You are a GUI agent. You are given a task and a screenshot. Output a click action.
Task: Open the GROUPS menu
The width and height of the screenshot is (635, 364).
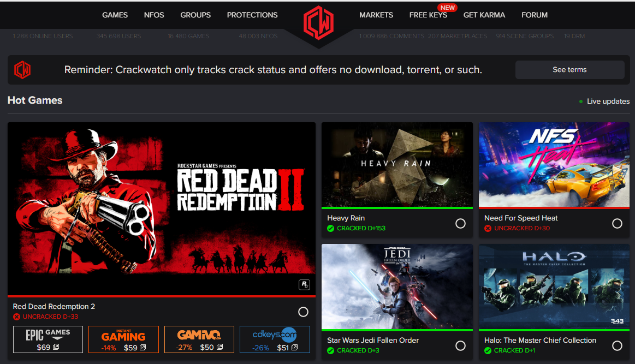195,15
